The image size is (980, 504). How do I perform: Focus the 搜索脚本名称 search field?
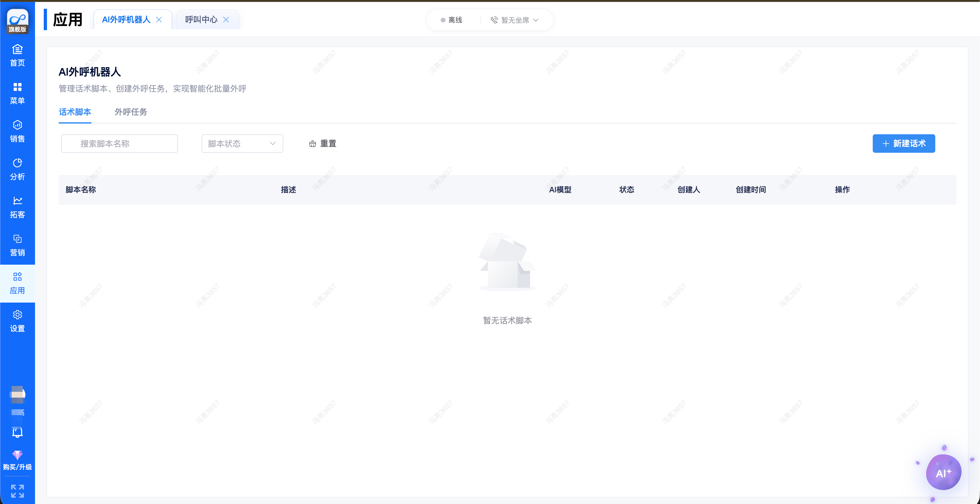(x=120, y=143)
